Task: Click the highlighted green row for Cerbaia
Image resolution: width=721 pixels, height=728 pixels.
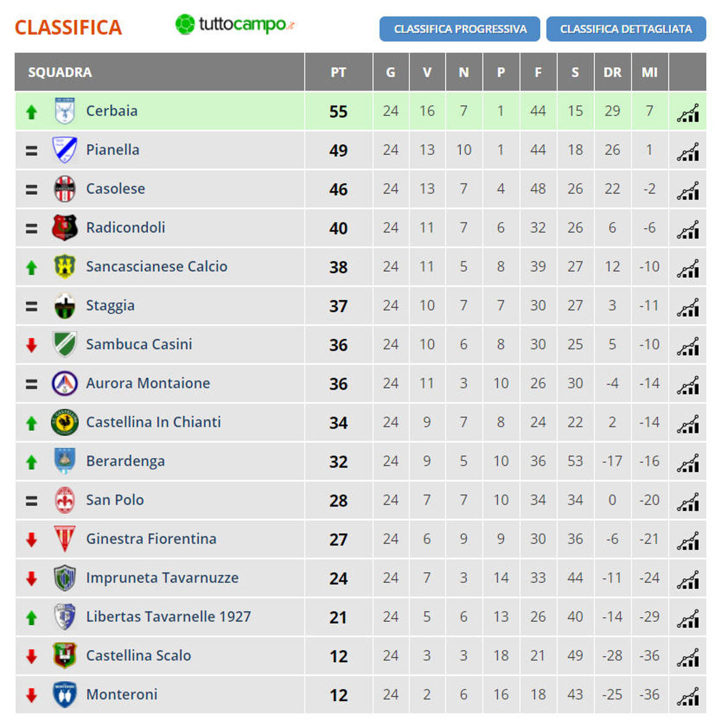Action: click(x=246, y=111)
